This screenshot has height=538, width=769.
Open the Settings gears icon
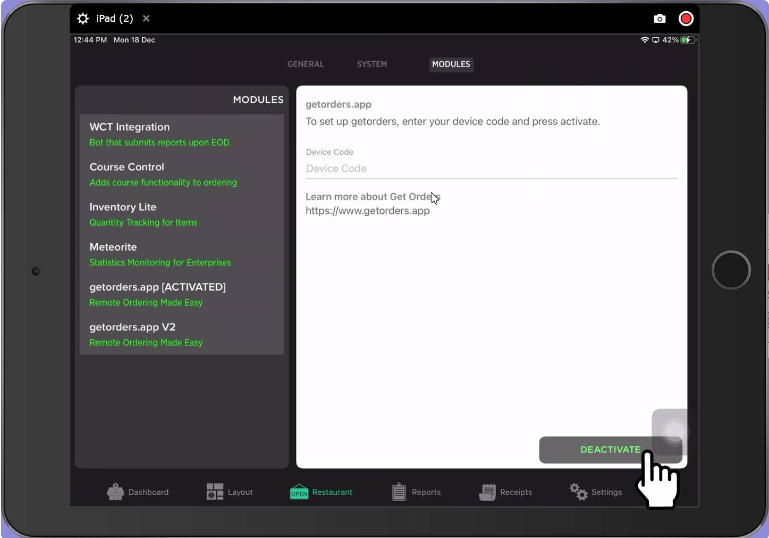pyautogui.click(x=578, y=491)
